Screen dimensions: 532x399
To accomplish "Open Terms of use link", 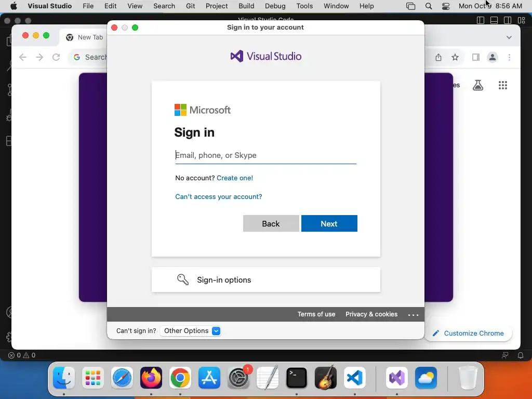I will [x=316, y=314].
